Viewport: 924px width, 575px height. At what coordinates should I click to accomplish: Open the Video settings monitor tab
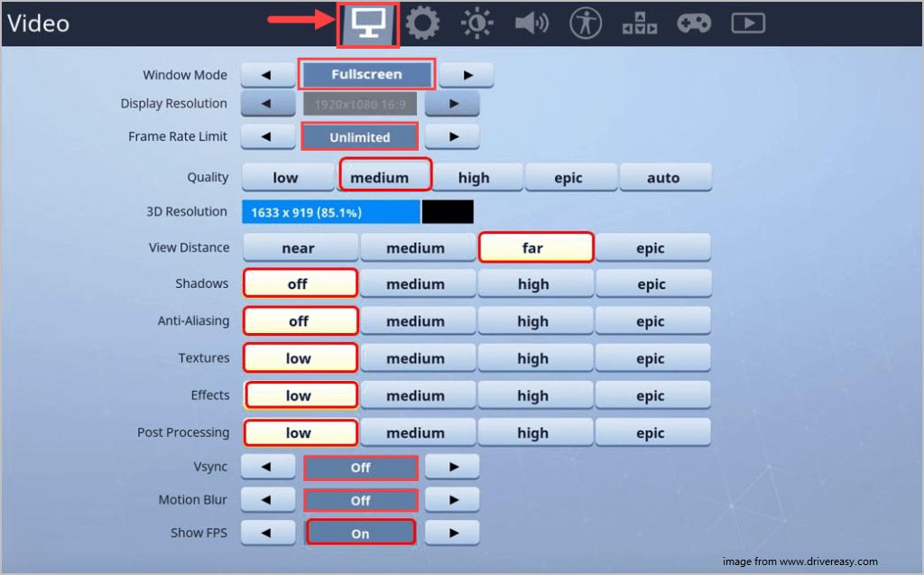(x=368, y=24)
